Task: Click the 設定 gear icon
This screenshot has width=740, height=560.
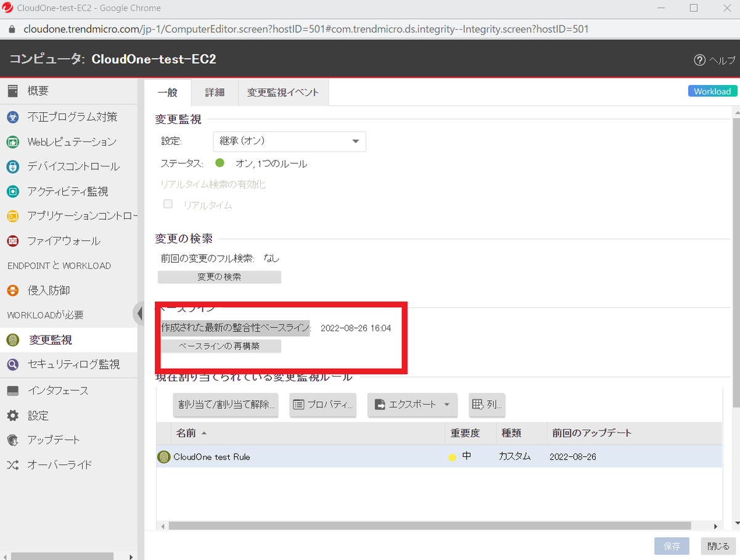Action: point(12,416)
